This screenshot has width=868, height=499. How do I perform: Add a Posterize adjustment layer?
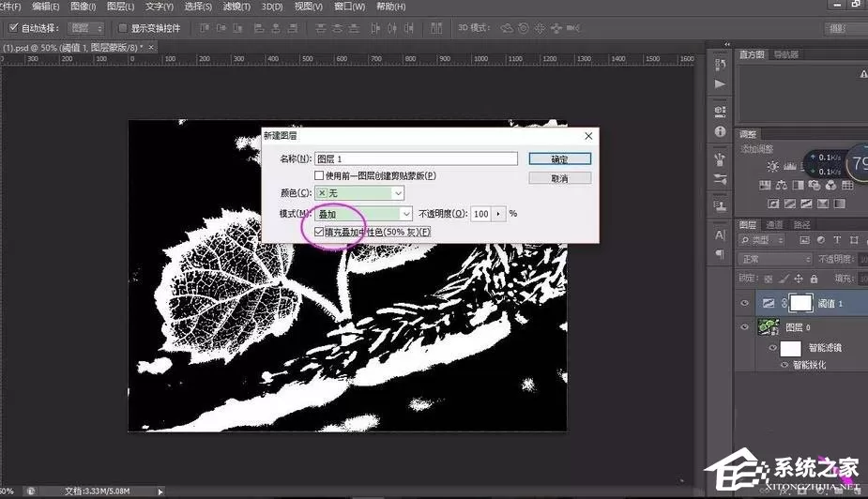click(x=790, y=204)
